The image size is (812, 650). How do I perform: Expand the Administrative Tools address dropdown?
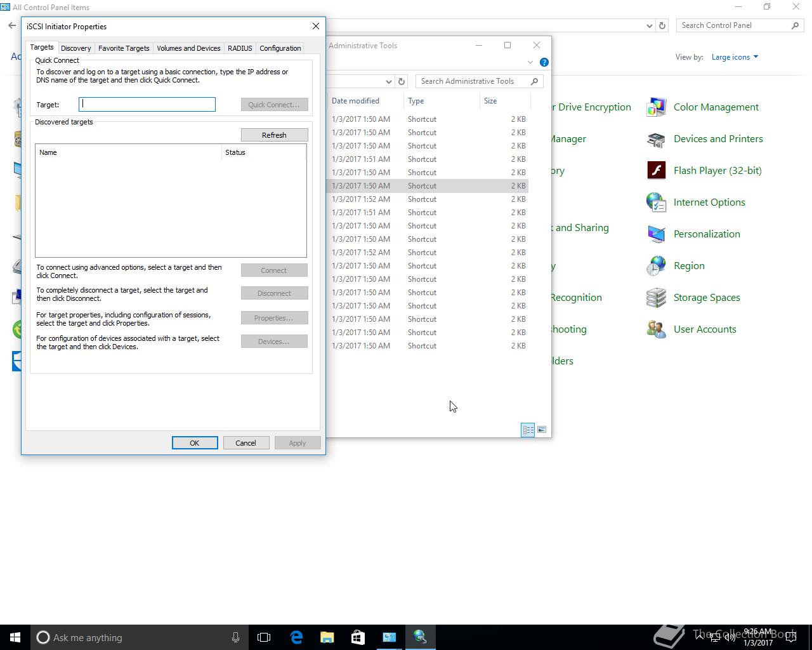pyautogui.click(x=388, y=81)
